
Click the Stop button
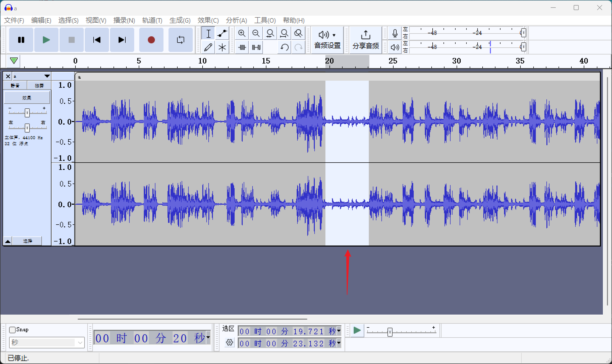[x=72, y=40]
